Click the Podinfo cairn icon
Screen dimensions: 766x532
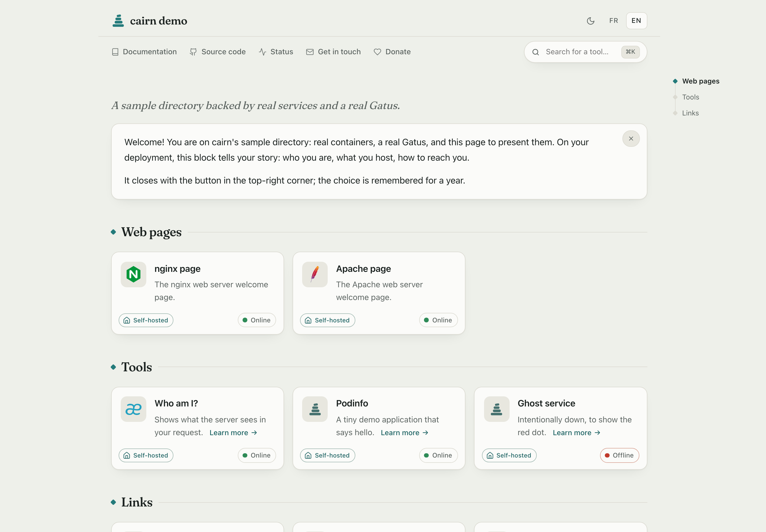[315, 409]
